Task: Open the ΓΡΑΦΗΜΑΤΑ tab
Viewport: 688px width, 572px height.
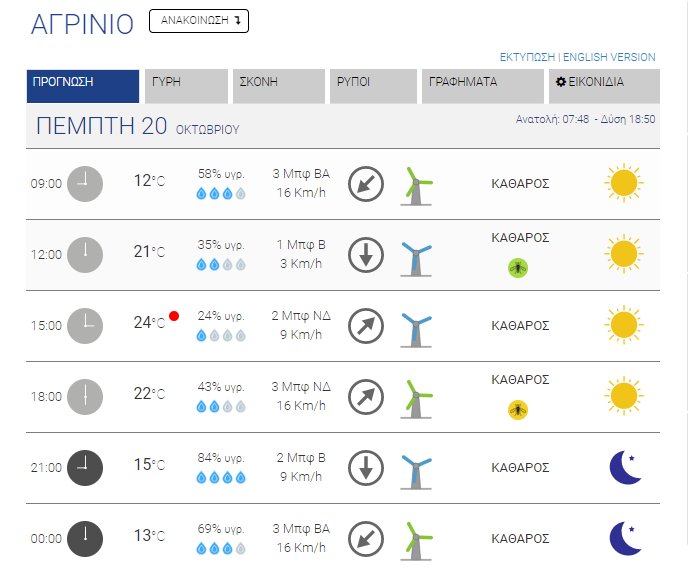Action: click(x=483, y=86)
